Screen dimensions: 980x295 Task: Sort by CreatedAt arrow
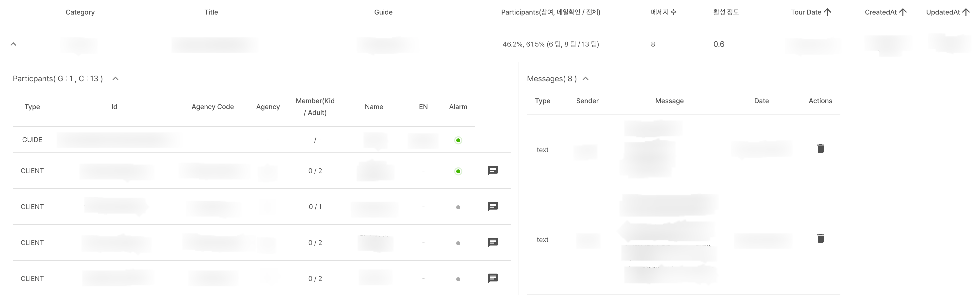point(903,12)
